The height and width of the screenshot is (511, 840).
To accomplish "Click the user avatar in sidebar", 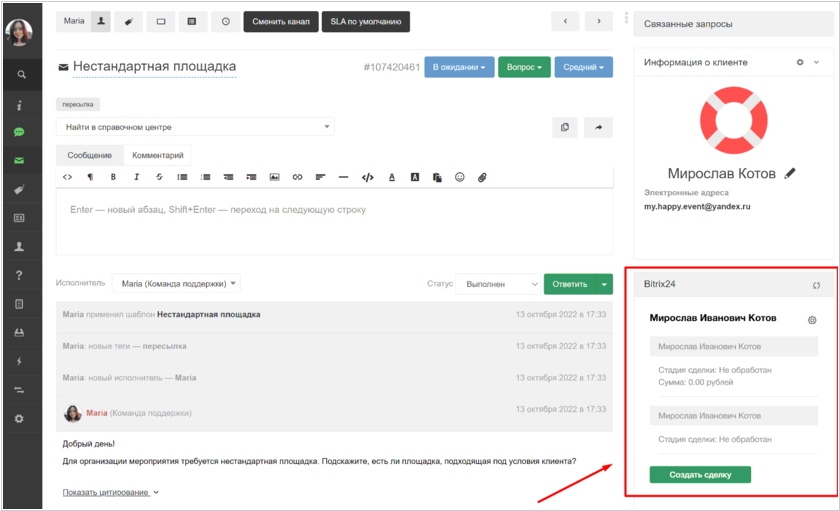I will tap(19, 32).
